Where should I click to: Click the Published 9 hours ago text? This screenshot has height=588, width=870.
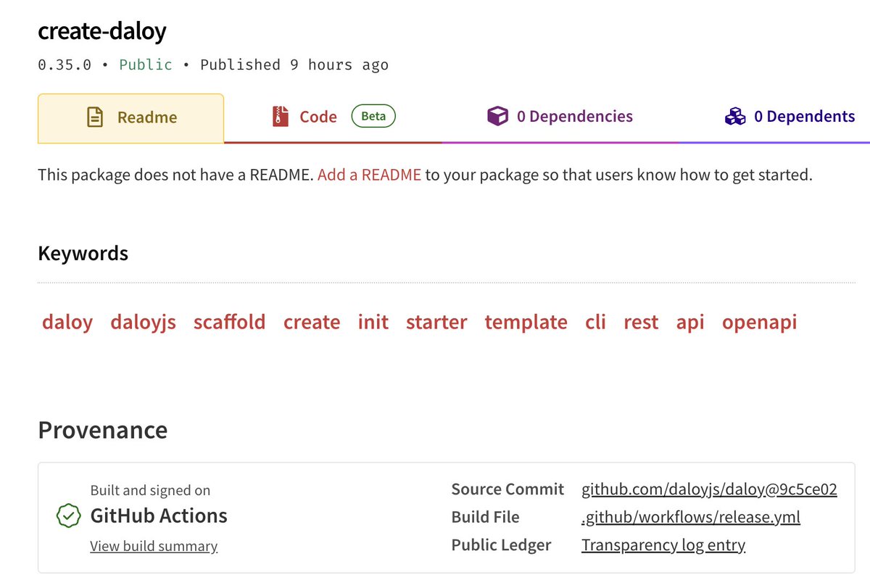click(294, 65)
